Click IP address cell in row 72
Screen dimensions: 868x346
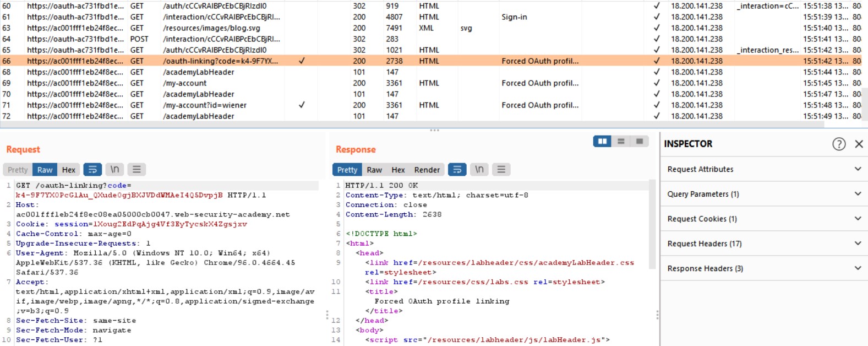click(x=697, y=116)
